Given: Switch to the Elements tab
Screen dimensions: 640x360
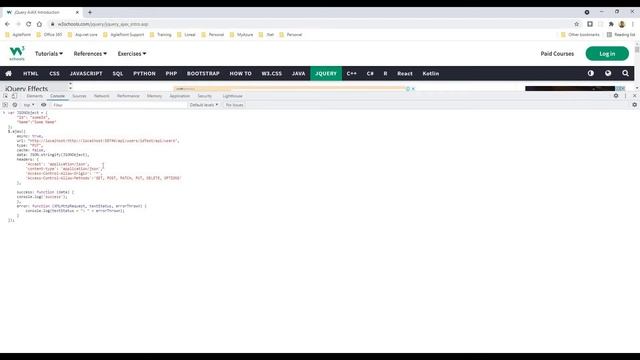Looking at the screenshot, I should tap(35, 96).
